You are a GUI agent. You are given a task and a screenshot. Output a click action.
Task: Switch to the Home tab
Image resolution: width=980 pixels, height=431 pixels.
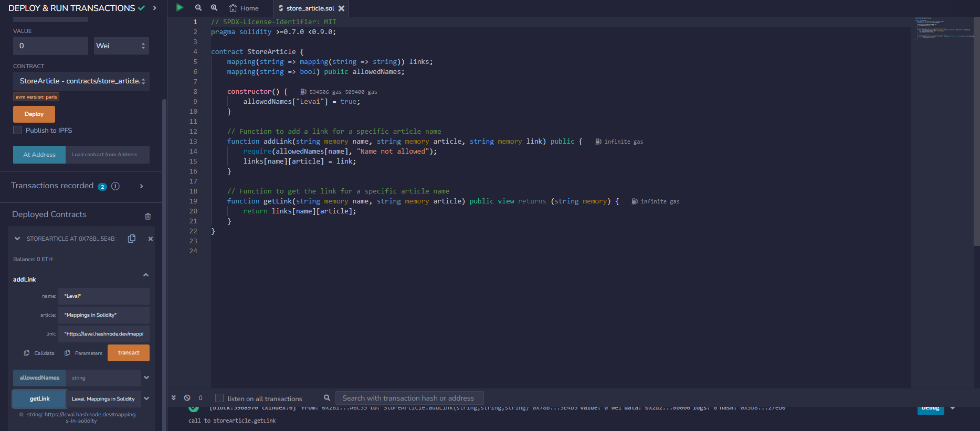point(244,8)
